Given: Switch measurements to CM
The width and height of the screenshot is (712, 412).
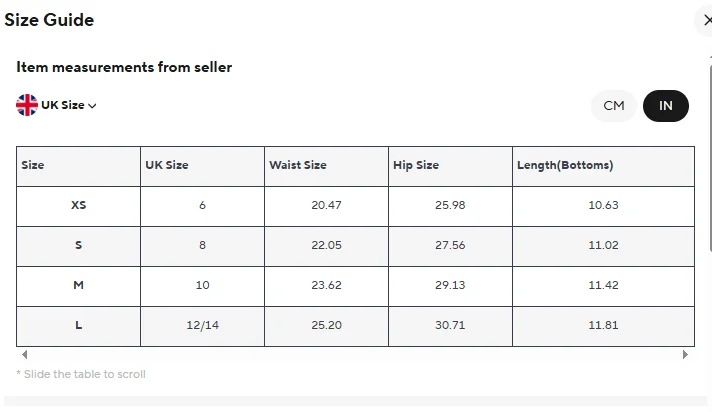Looking at the screenshot, I should pyautogui.click(x=614, y=106).
